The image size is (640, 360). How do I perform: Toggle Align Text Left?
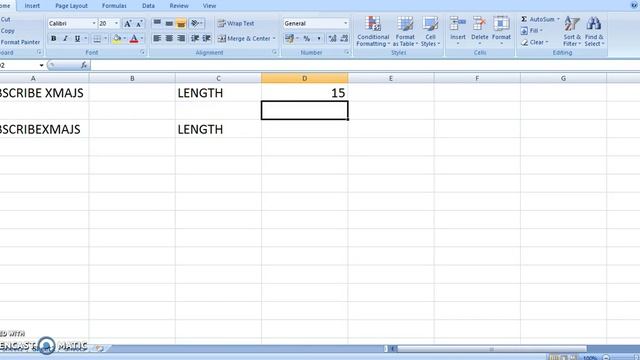point(157,38)
